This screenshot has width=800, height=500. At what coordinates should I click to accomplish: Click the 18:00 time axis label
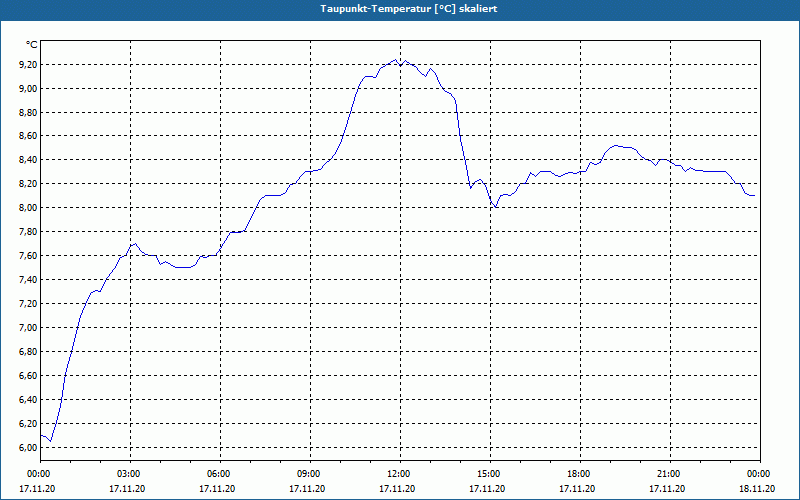click(x=580, y=474)
